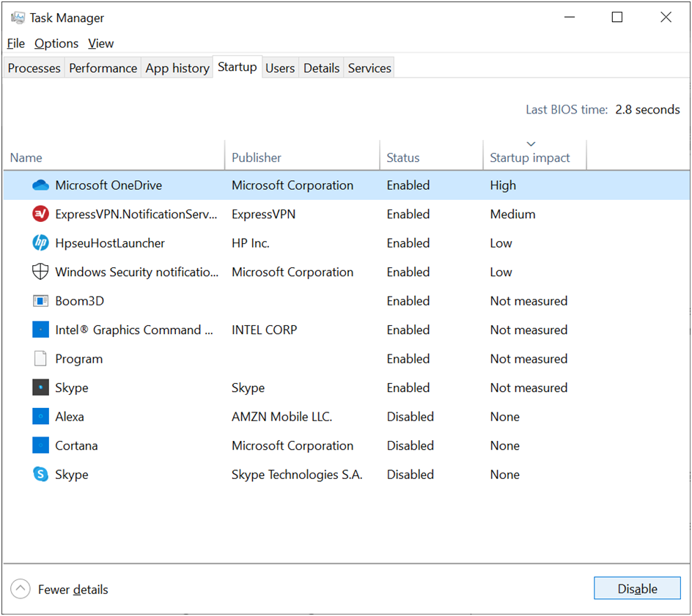Click the Alexa blue tile icon
This screenshot has width=692, height=616.
coord(40,417)
